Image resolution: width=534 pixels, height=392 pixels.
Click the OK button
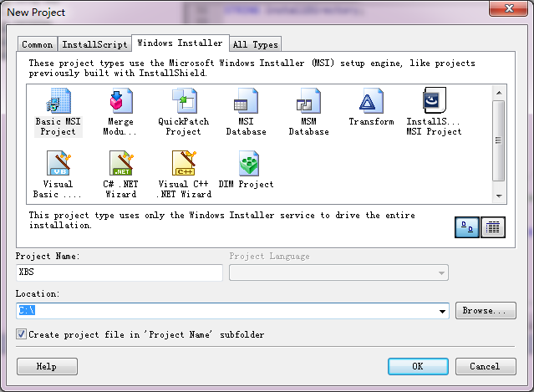(x=418, y=366)
